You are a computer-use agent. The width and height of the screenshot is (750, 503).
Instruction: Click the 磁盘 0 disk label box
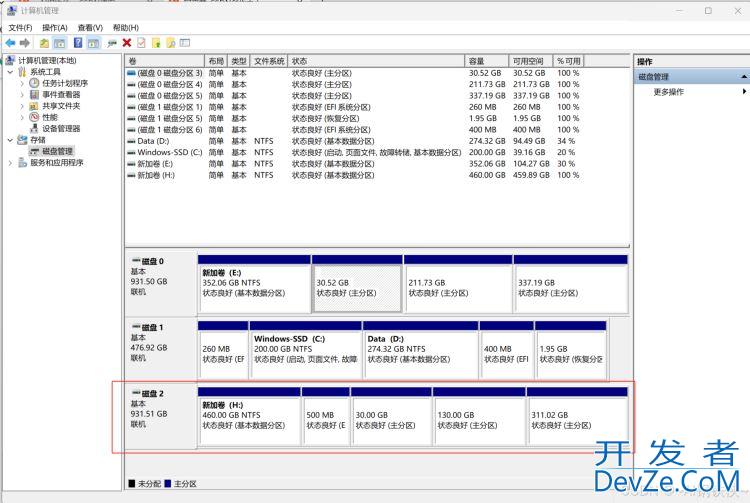tap(160, 275)
